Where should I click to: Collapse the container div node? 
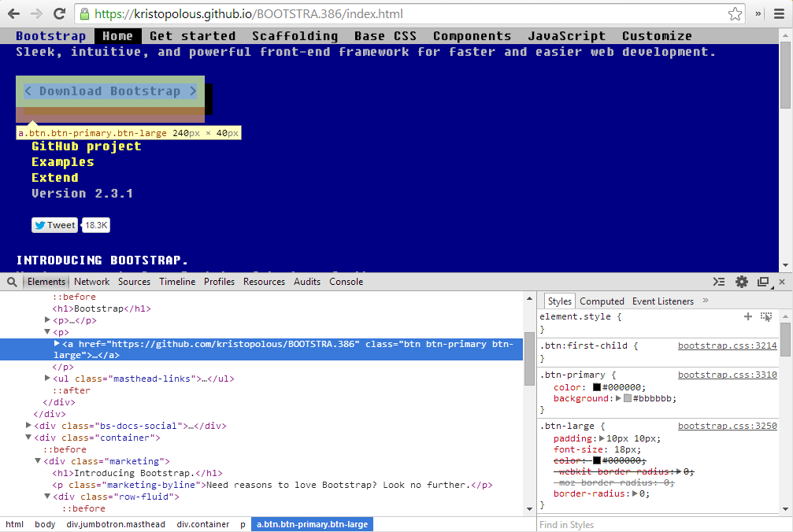coord(28,438)
